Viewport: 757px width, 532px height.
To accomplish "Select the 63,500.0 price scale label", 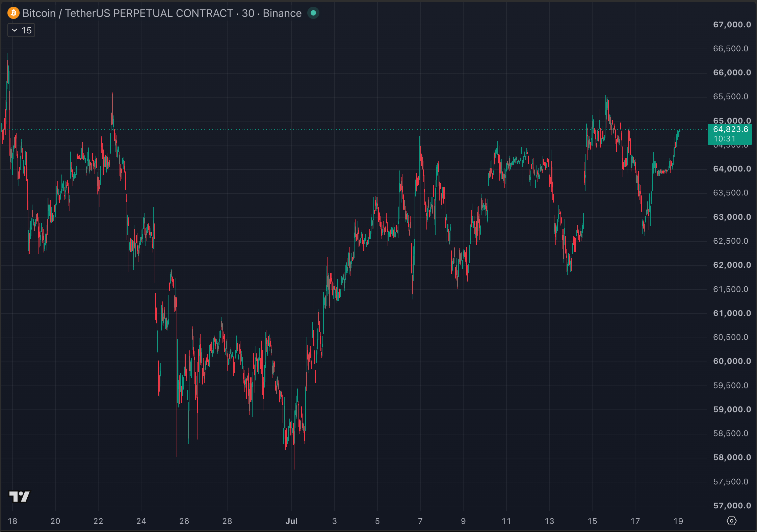I will (x=731, y=193).
